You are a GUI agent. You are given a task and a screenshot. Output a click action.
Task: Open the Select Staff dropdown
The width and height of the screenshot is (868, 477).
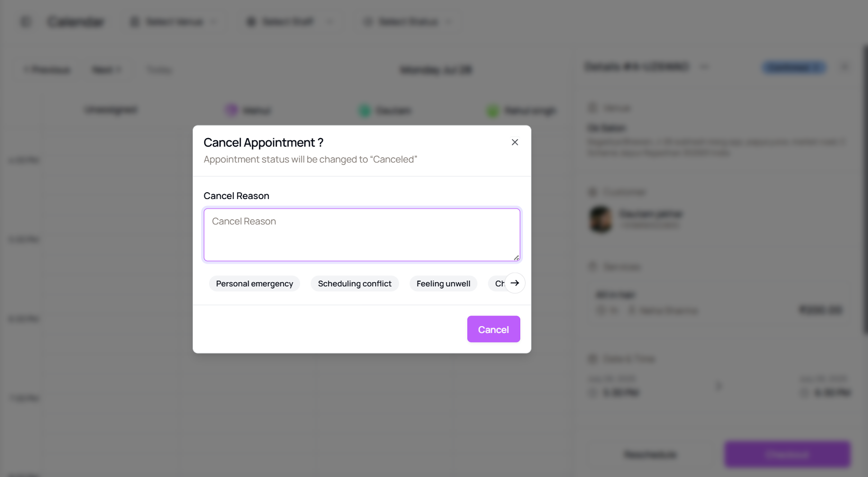pyautogui.click(x=289, y=22)
